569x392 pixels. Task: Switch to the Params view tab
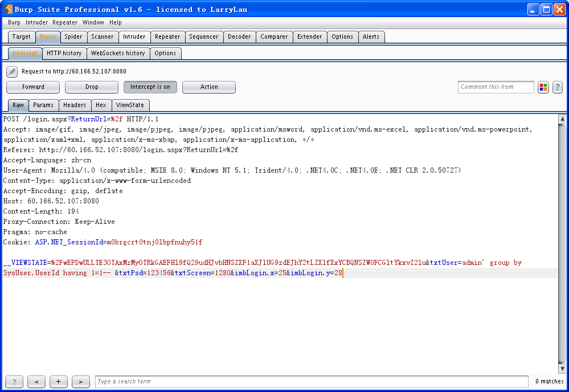tap(43, 105)
